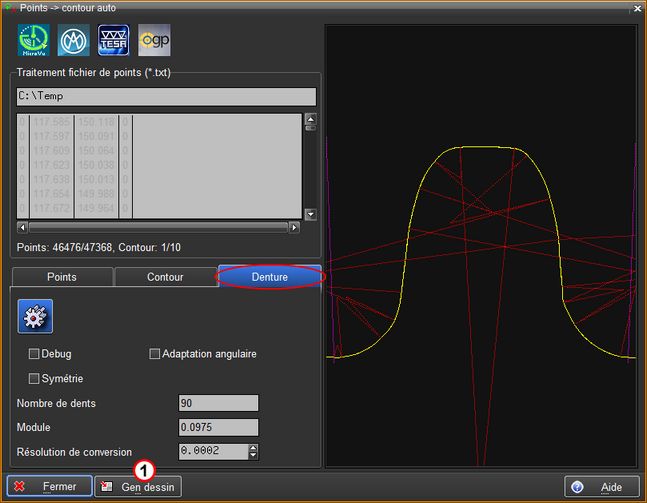Switch to the Points tab
This screenshot has height=503, width=647.
tap(62, 277)
